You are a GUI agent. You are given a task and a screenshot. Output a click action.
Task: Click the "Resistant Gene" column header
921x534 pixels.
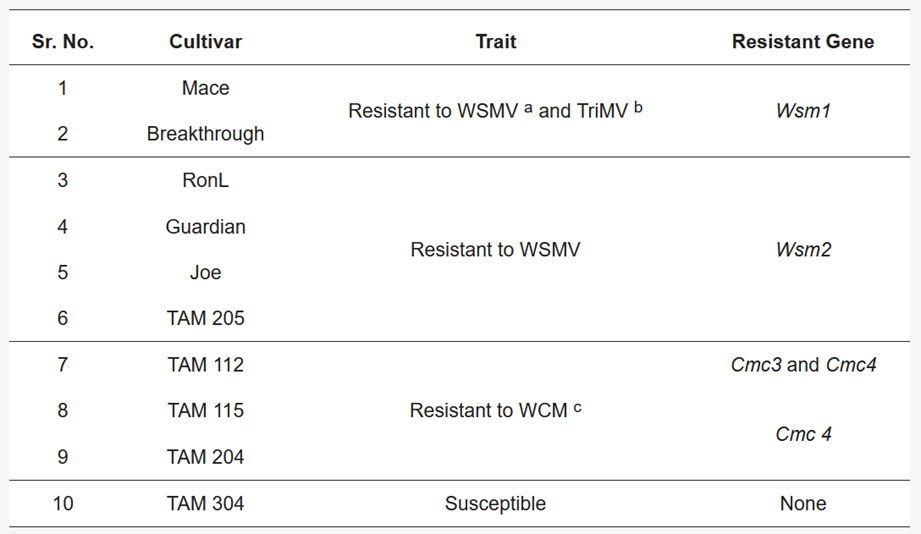coord(803,41)
